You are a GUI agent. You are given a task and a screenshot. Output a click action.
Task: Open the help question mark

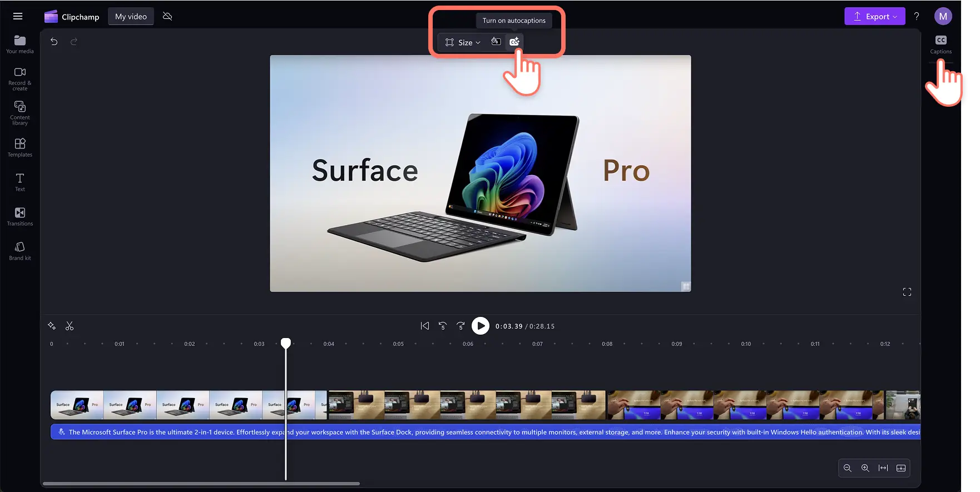pos(917,16)
